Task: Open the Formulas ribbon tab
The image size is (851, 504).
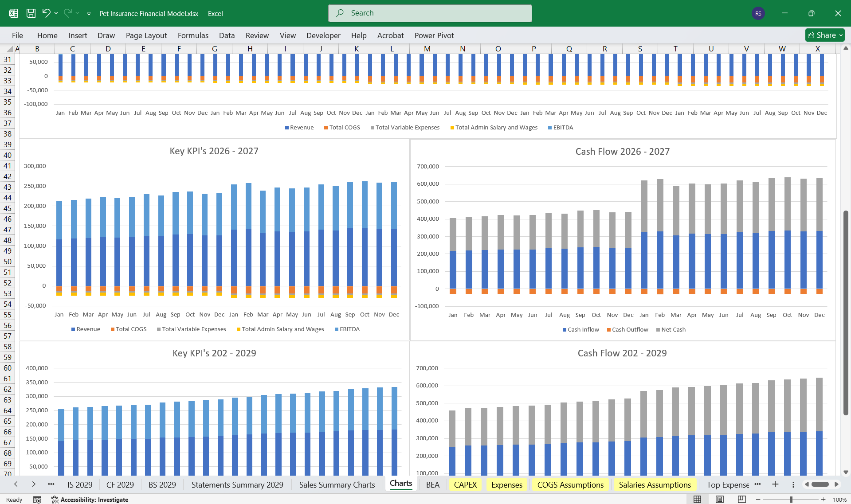Action: click(x=193, y=35)
